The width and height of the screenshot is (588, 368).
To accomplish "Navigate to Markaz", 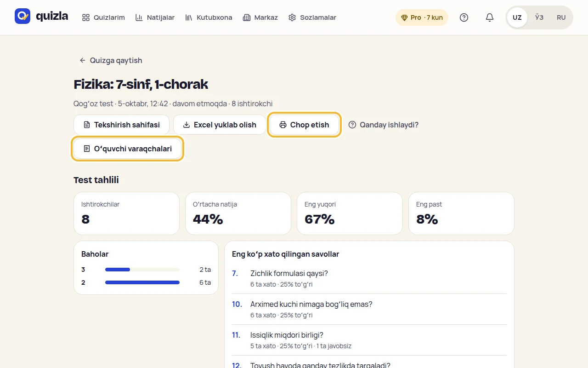I will 260,17.
